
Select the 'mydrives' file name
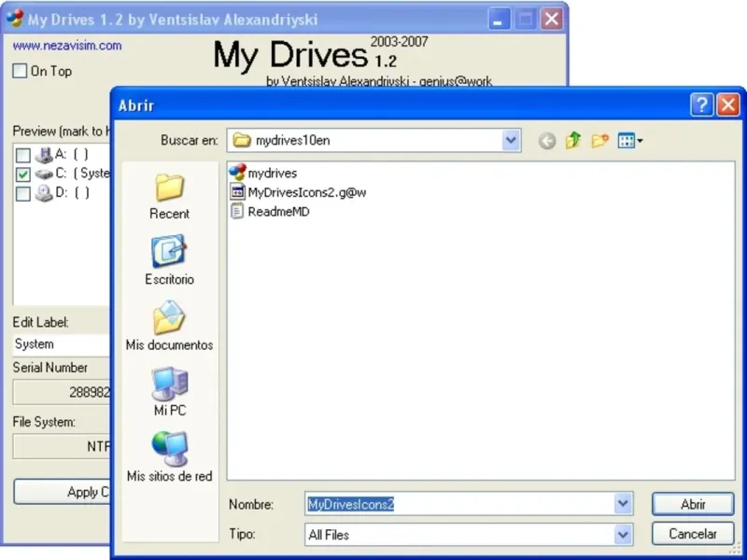pyautogui.click(x=273, y=173)
